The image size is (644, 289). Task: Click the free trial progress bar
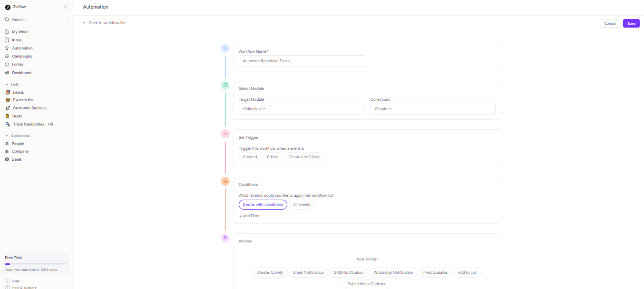(x=36, y=264)
